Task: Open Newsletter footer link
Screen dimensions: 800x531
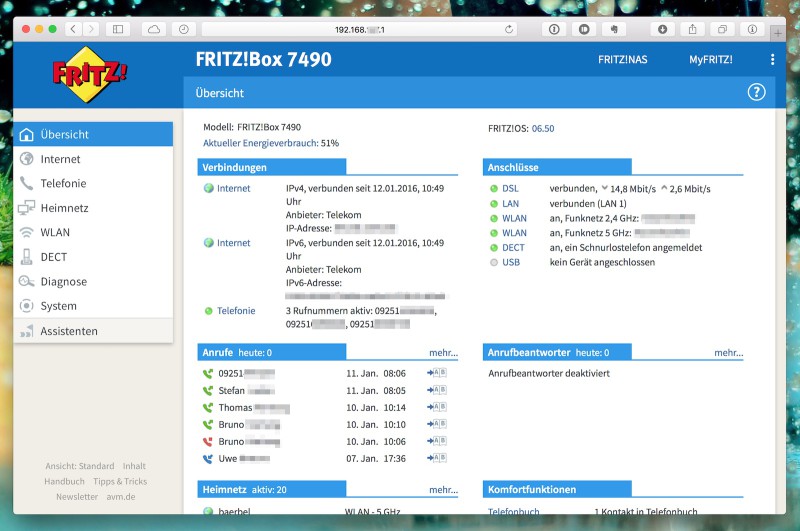Action: [77, 496]
